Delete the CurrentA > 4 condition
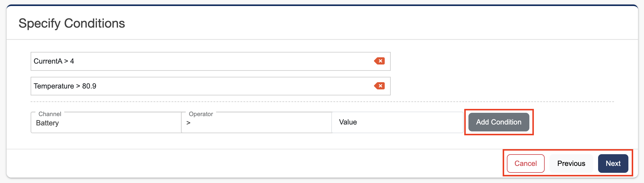This screenshot has width=644, height=183. coord(380,61)
